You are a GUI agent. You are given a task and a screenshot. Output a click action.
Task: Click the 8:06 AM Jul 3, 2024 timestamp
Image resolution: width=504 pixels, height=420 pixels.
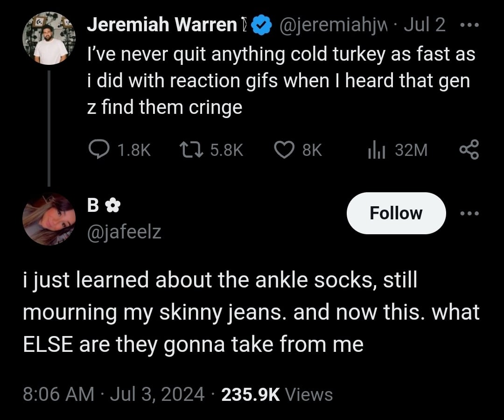[113, 394]
